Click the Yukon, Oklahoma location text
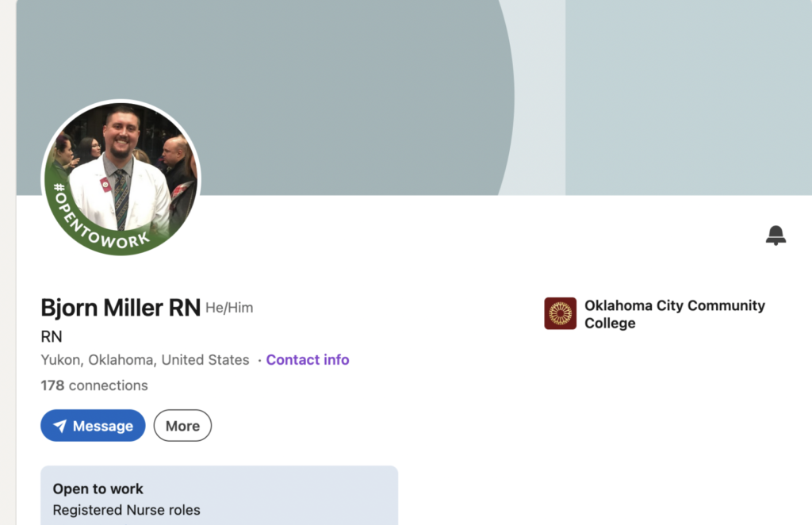Viewport: 812px width, 525px height. click(144, 360)
